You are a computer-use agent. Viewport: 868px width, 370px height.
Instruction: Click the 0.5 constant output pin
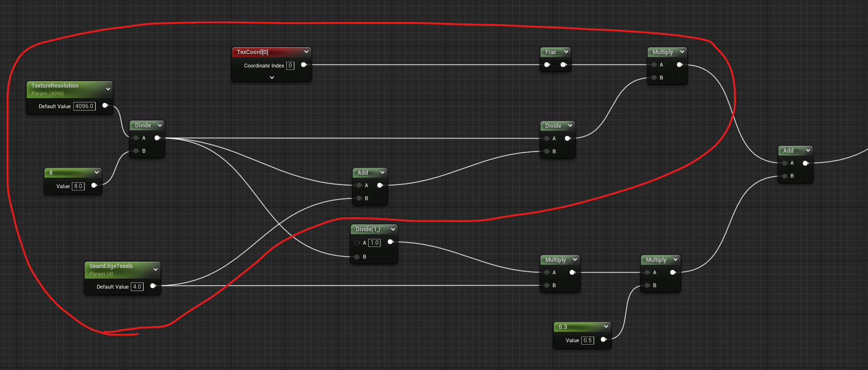point(604,339)
